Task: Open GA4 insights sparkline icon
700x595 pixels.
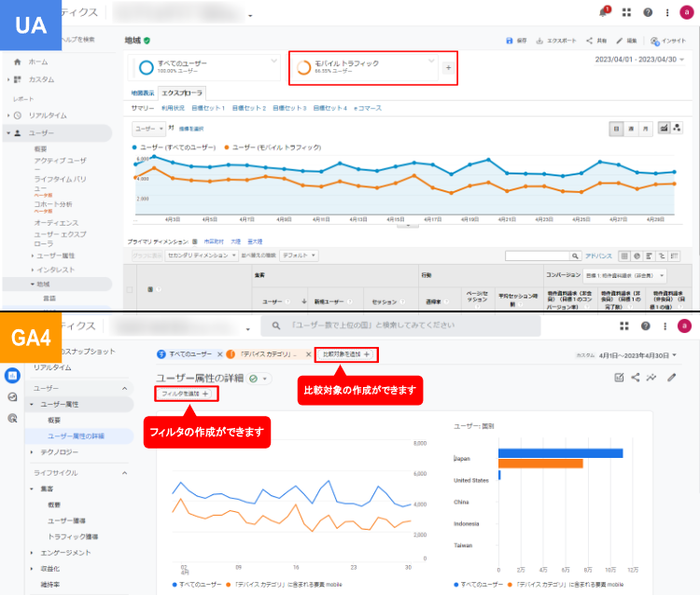Action: pyautogui.click(x=651, y=378)
